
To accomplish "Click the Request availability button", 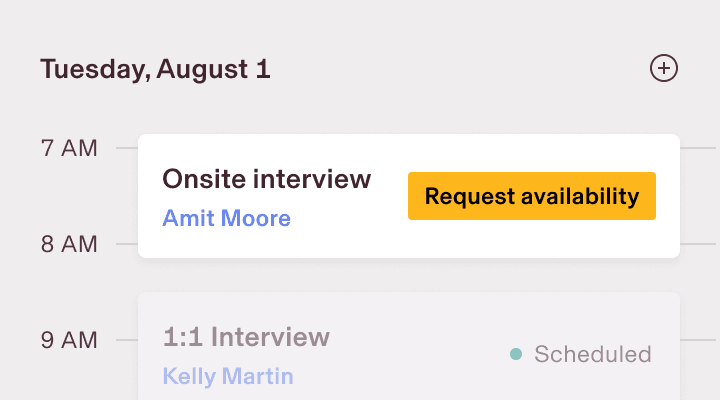I will point(531,196).
